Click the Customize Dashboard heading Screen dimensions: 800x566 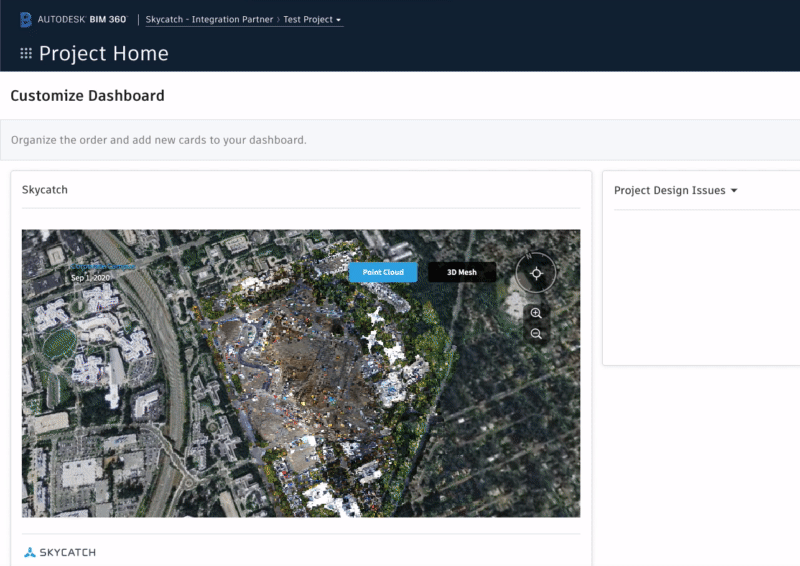point(87,95)
